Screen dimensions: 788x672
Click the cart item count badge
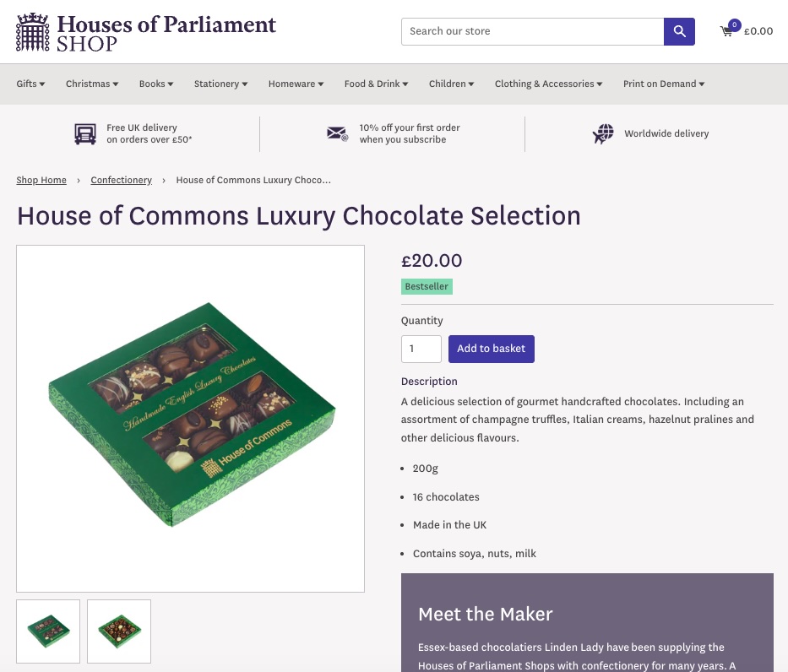coord(734,24)
